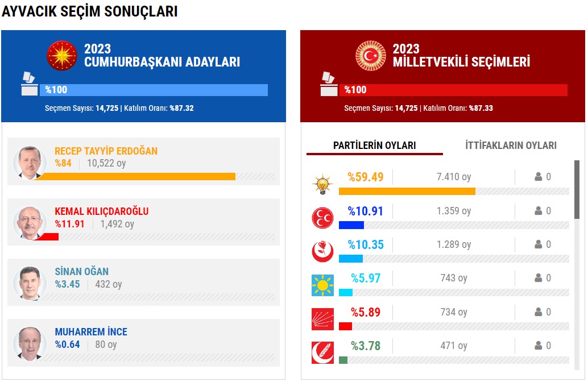Open the İttifakların Oyları tab
The height and width of the screenshot is (382, 588).
[x=511, y=146]
